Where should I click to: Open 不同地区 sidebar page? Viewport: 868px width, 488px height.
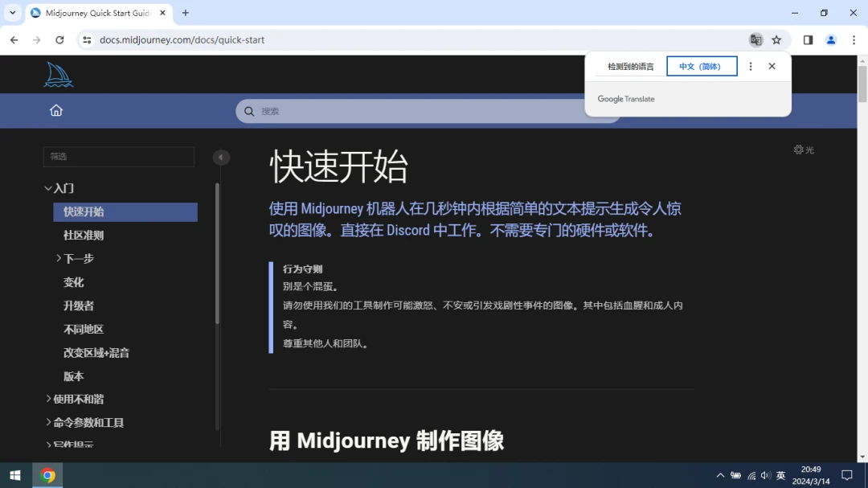[x=84, y=330]
